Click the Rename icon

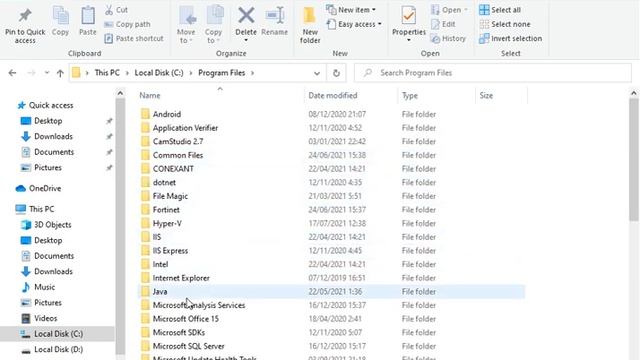275,16
